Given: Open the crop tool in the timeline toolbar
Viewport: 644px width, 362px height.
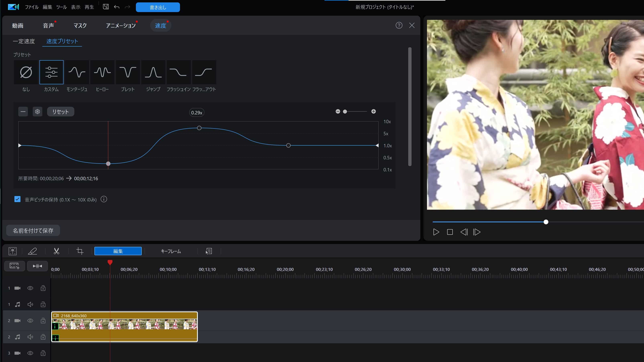Looking at the screenshot, I should click(x=80, y=251).
